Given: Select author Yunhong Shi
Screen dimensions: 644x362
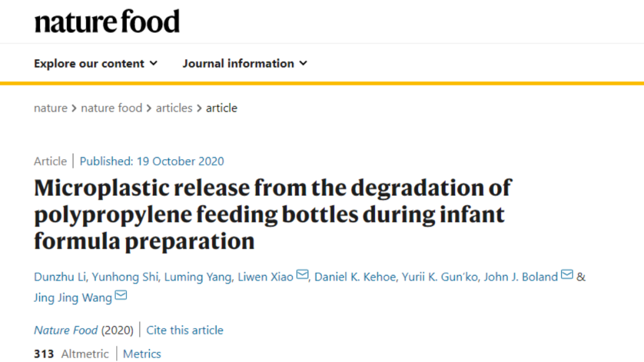Looking at the screenshot, I should tap(125, 277).
